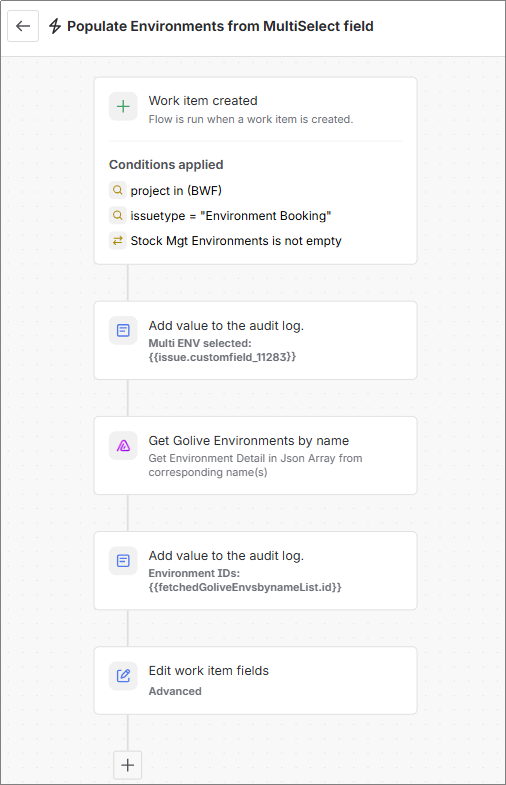
Task: Click the lightning bolt automation icon
Action: point(55,26)
